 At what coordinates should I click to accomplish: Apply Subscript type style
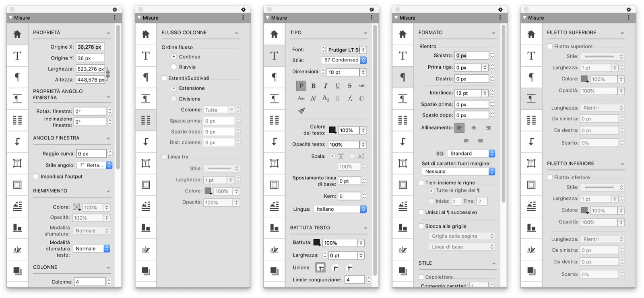pyautogui.click(x=325, y=98)
